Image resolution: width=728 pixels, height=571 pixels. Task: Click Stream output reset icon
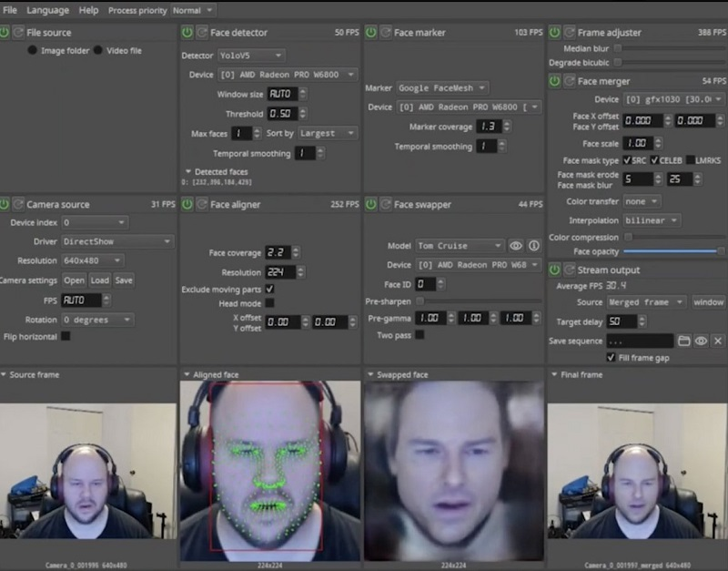pyautogui.click(x=570, y=270)
